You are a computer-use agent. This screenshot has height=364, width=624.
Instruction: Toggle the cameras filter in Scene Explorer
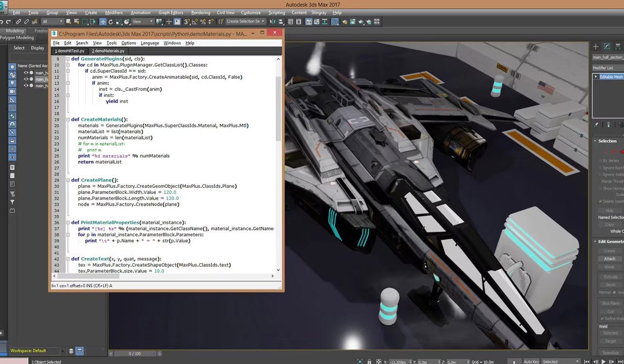(12, 91)
